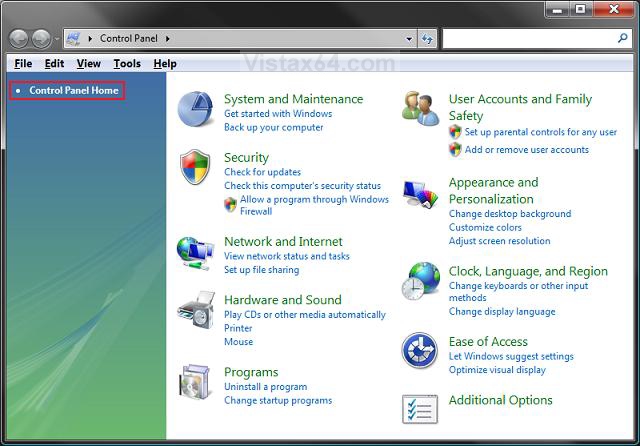
Task: Click the search magnifier icon
Action: point(622,38)
